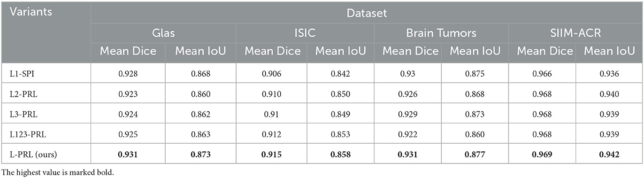This screenshot has height=178, width=644.
Task: Click the bold 0.915 ISIC value
Action: pyautogui.click(x=271, y=154)
